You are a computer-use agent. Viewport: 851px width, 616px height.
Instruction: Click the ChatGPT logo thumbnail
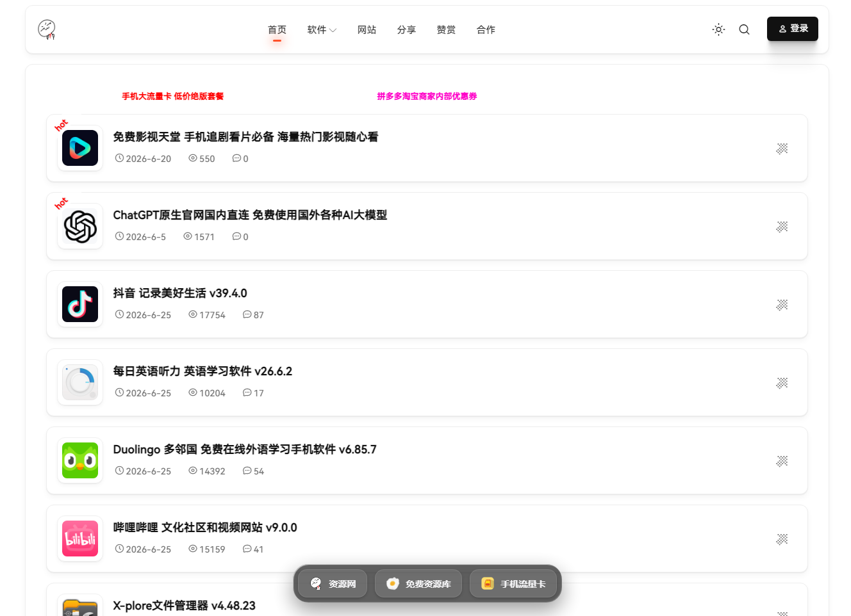pos(80,226)
